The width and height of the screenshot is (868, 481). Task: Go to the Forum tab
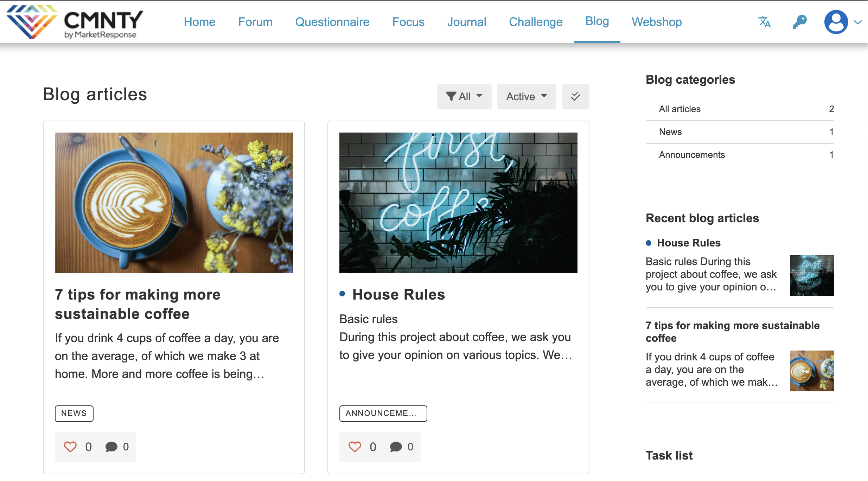click(255, 22)
